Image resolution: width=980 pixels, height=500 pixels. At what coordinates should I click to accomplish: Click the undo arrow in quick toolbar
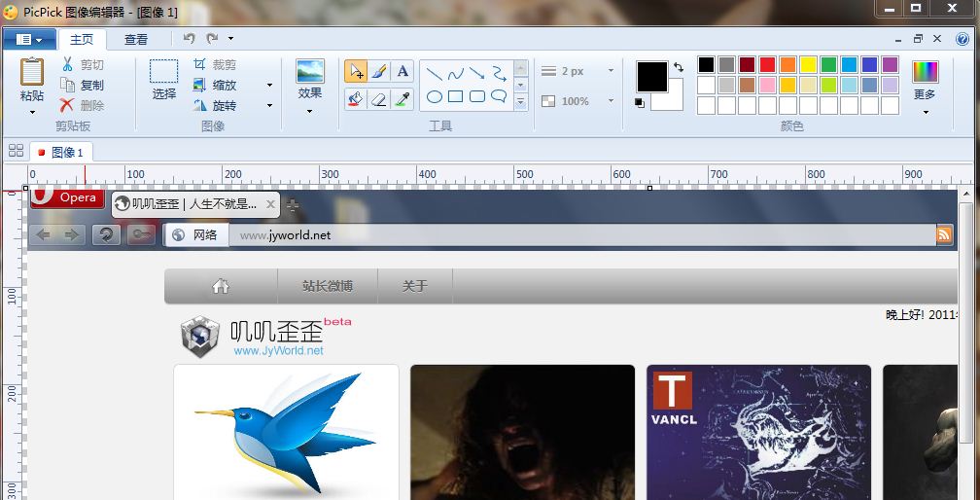click(189, 39)
